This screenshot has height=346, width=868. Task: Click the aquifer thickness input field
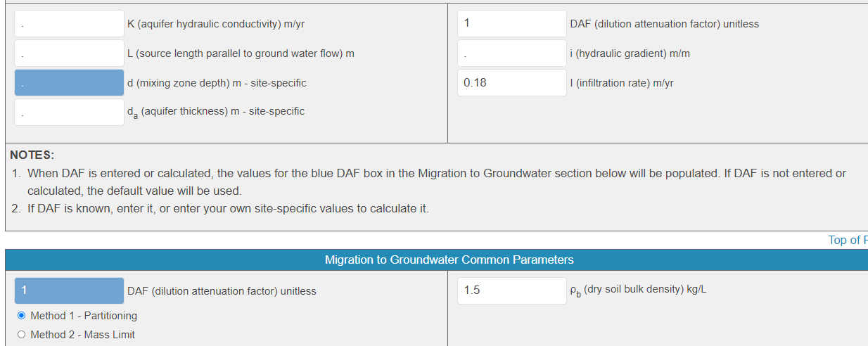69,112
